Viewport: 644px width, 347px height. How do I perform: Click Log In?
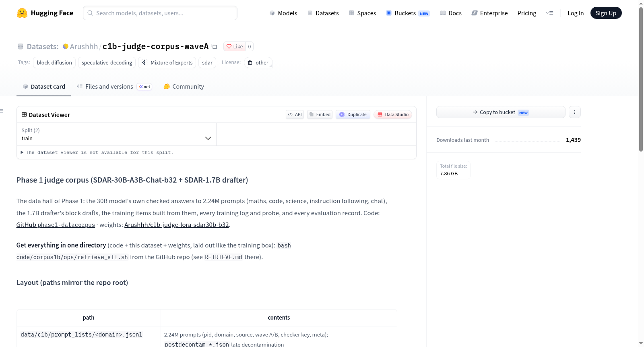click(x=576, y=13)
